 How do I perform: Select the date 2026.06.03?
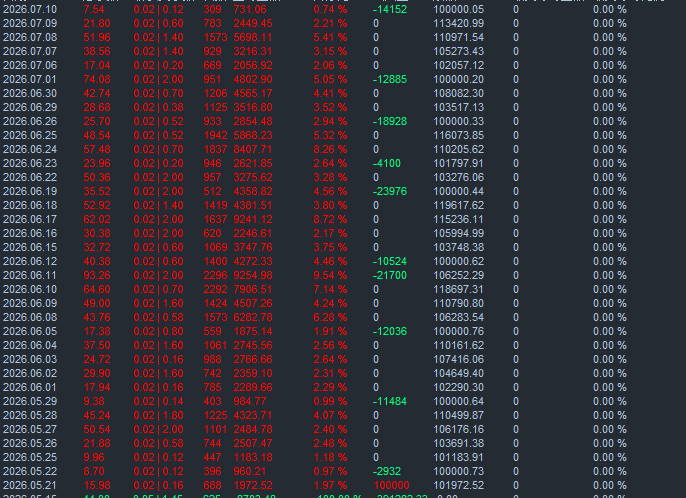30,359
